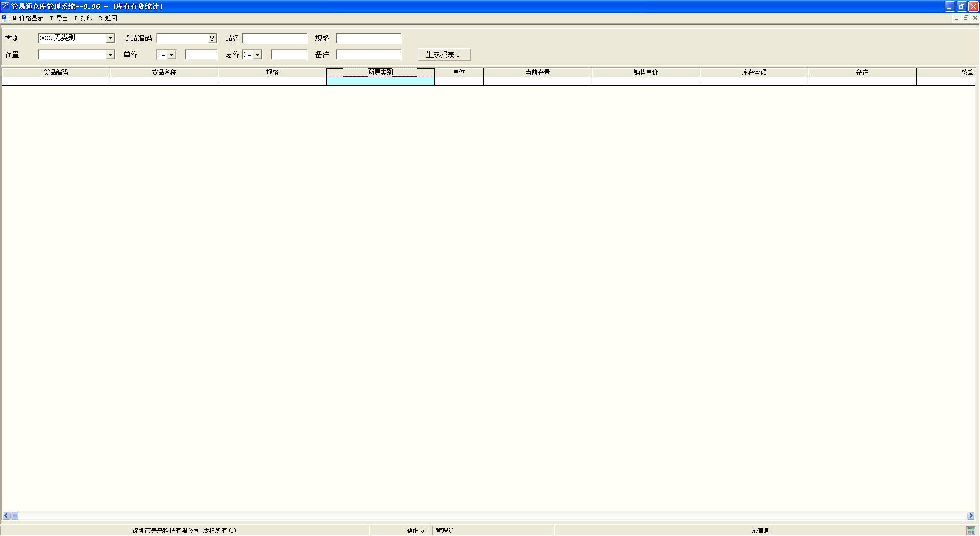Viewport: 980px width, 536px height.
Task: Expand the 类别 category dropdown
Action: click(110, 38)
